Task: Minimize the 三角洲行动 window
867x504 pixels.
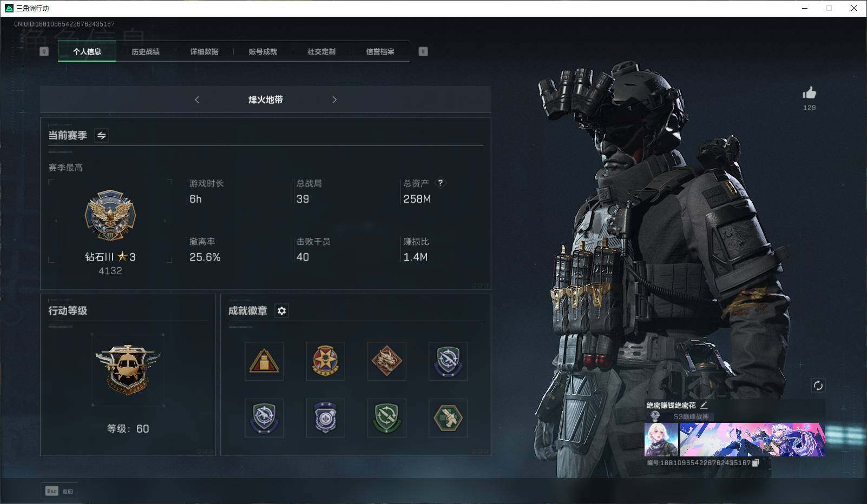Action: (805, 8)
